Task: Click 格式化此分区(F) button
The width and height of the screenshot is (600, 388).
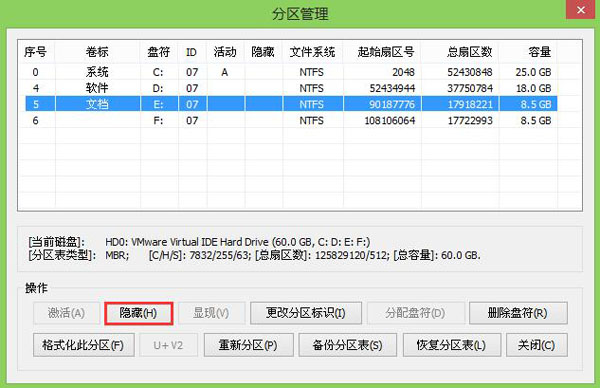Action: tap(83, 345)
